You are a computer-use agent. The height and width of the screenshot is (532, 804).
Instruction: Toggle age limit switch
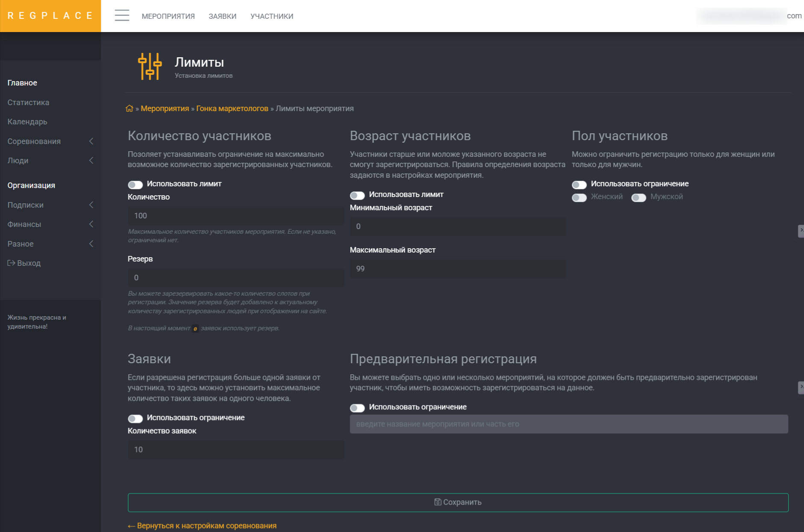[x=357, y=195]
